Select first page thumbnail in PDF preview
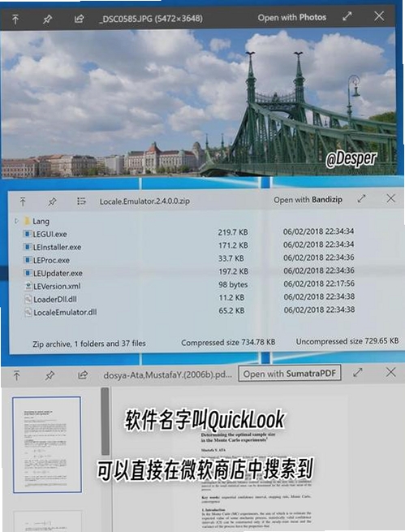405x532 pixels. [x=47, y=444]
